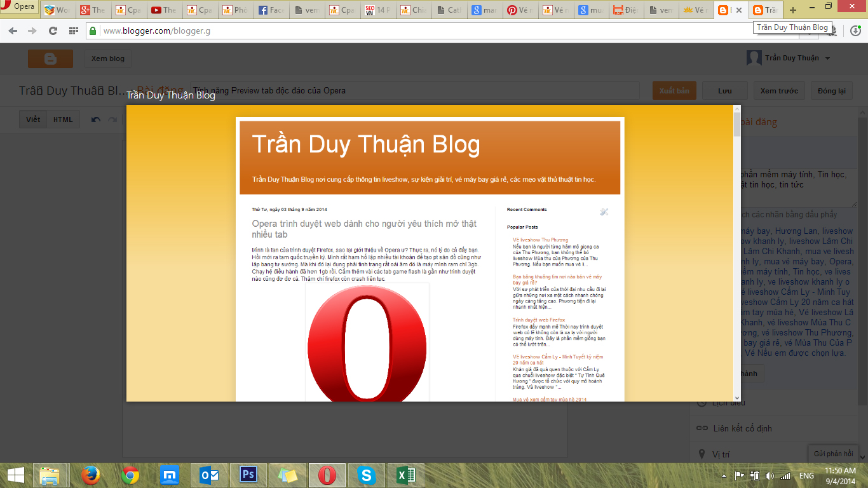This screenshot has height=488, width=868.
Task: Click the labels text area
Action: click(x=799, y=187)
